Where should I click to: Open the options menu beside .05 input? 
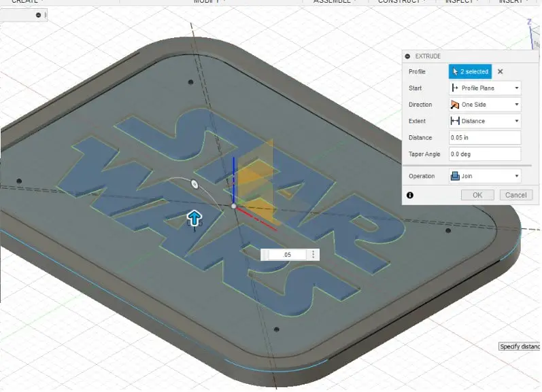(x=314, y=255)
